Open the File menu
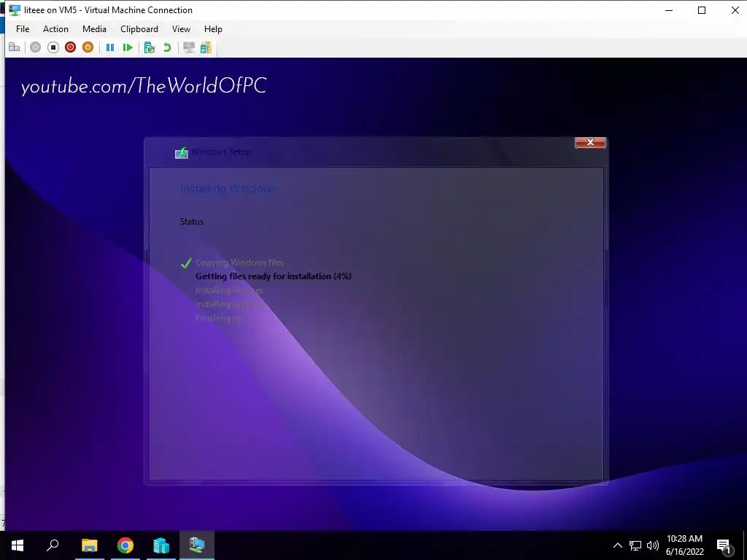This screenshot has height=560, width=747. click(23, 29)
